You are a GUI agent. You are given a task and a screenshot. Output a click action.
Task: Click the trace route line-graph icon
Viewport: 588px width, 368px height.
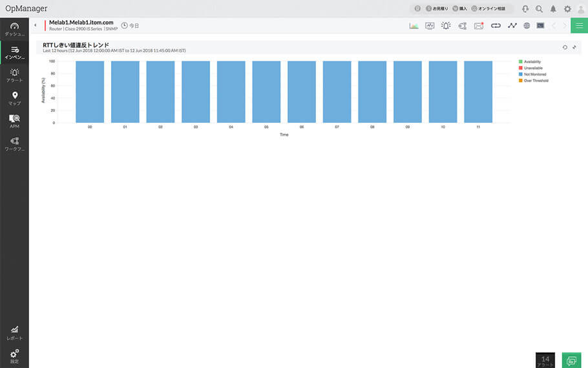512,26
